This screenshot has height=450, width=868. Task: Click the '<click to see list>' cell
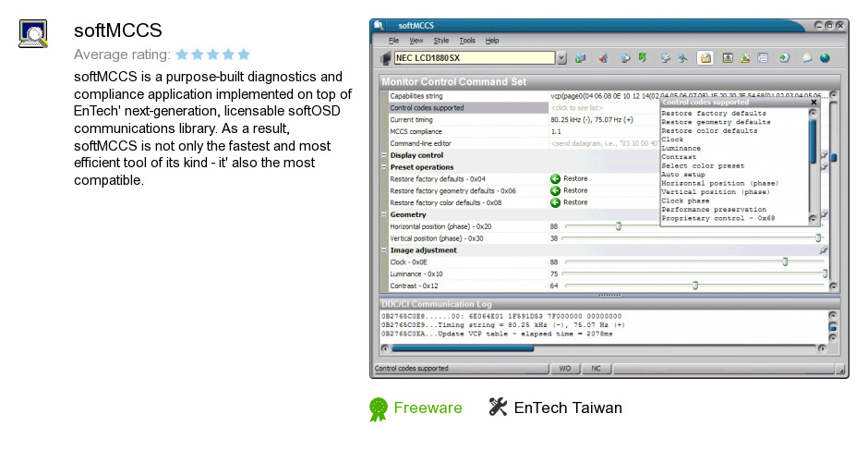coord(577,108)
